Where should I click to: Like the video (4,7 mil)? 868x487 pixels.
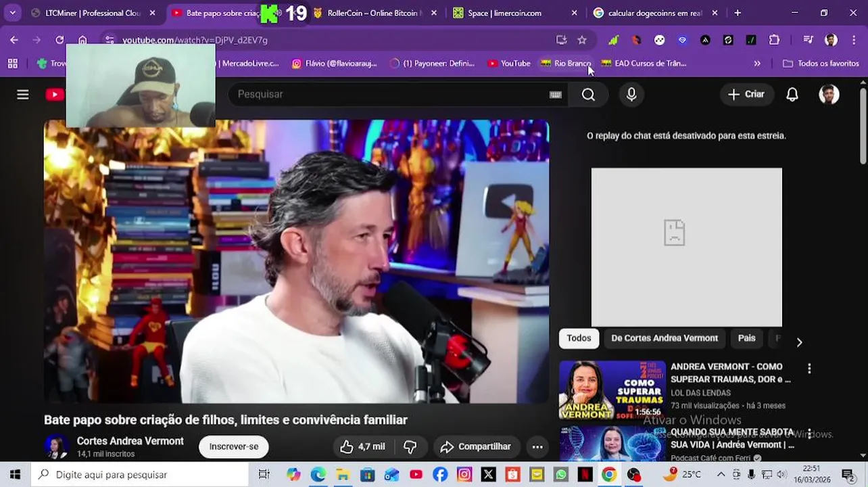[362, 446]
